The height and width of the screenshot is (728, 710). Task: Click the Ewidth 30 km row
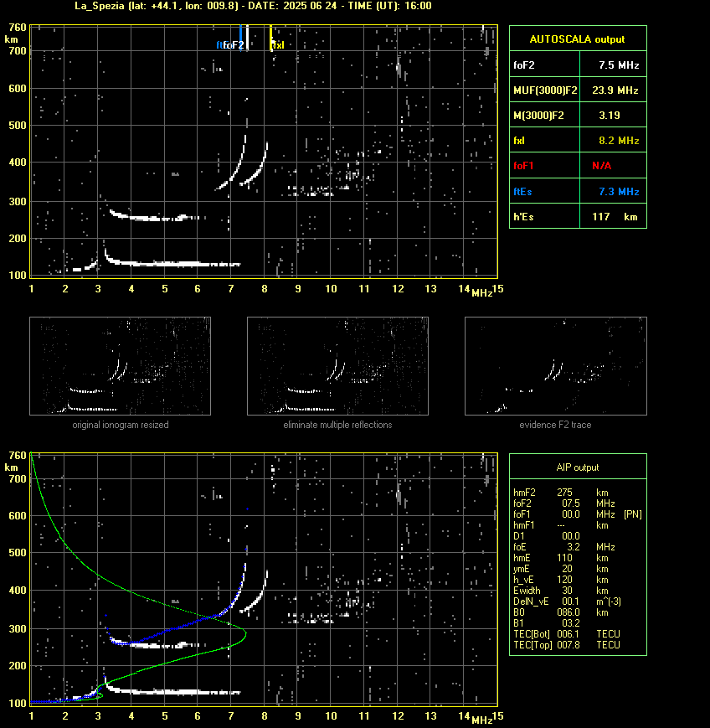(x=561, y=591)
